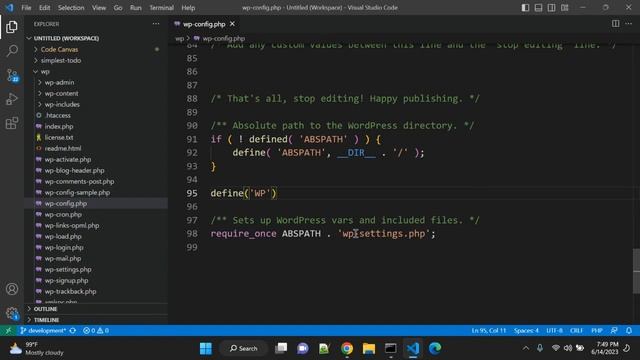Toggle primary side bar layout icon
Viewport: 640px width, 360px height.
[x=525, y=7]
